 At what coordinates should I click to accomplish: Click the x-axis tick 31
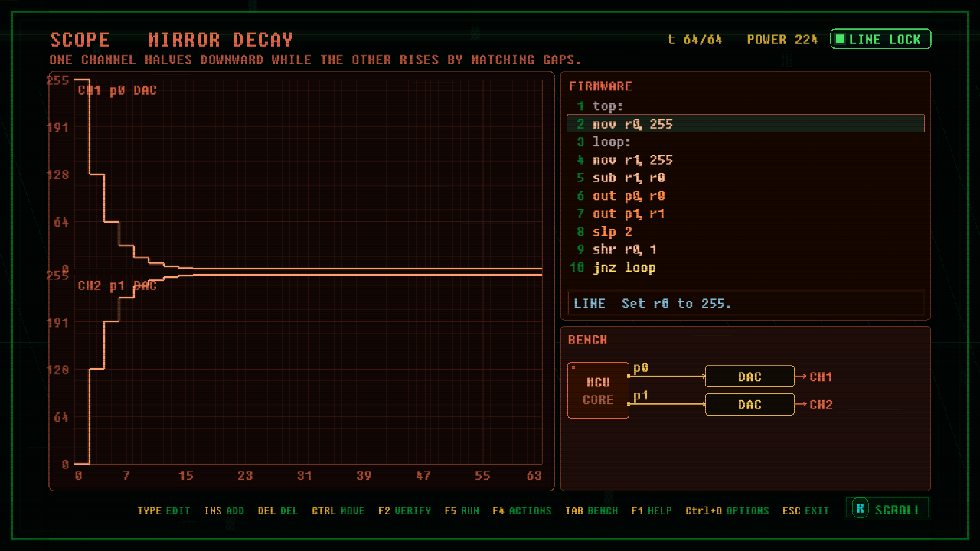click(x=305, y=476)
